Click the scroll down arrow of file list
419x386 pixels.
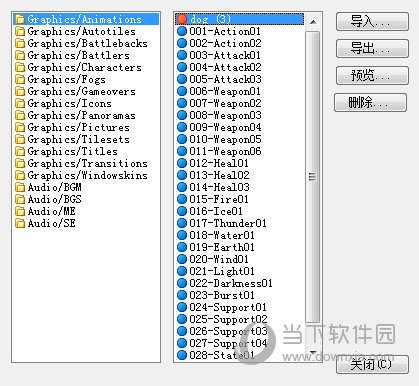click(x=313, y=352)
